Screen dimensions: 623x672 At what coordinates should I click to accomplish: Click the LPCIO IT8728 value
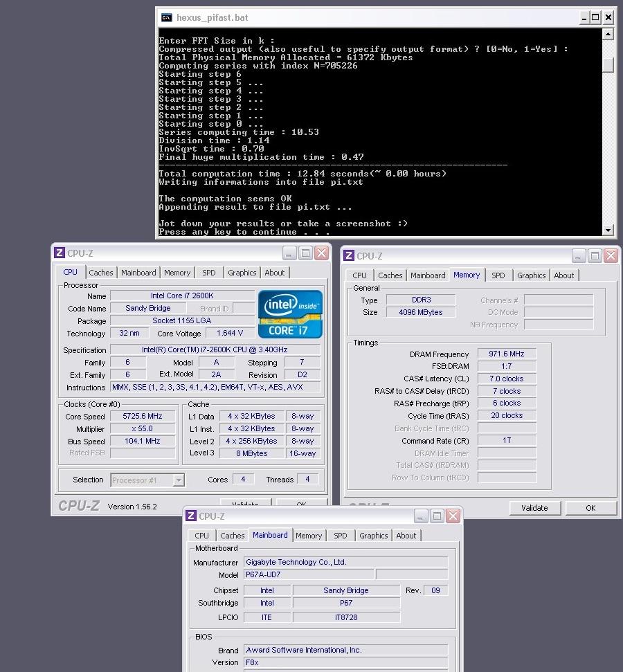coord(346,617)
